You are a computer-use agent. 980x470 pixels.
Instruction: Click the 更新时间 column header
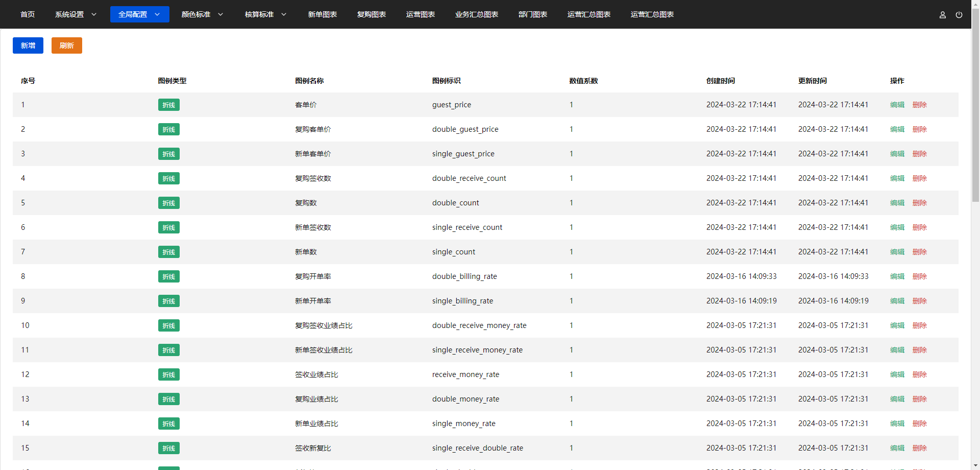point(813,81)
